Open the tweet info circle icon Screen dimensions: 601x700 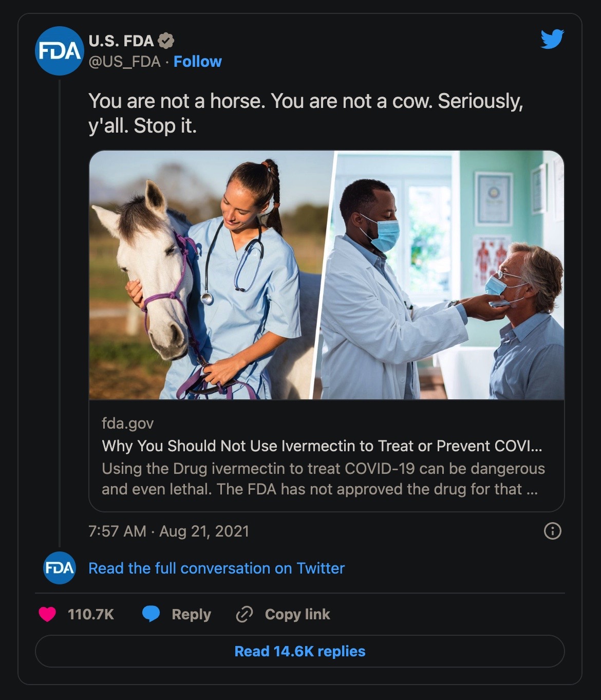pos(552,530)
